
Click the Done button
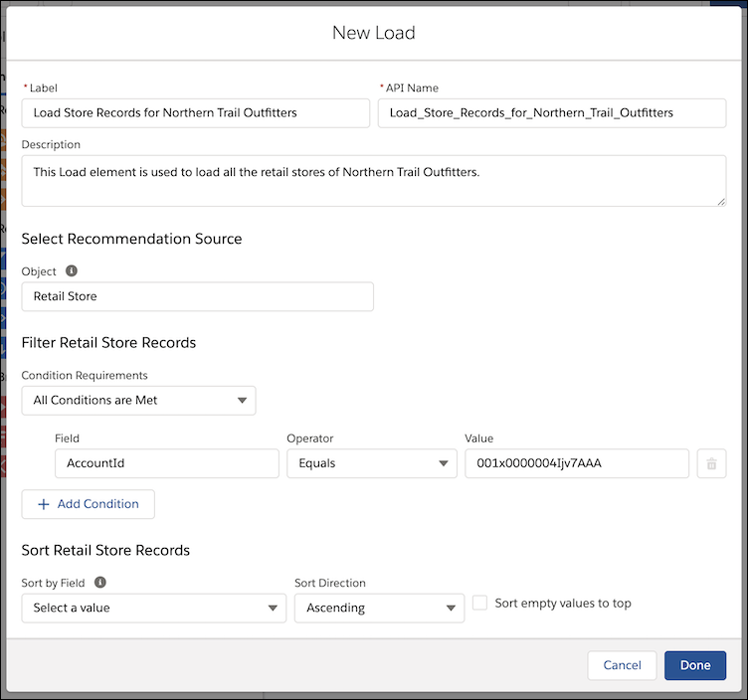click(x=695, y=665)
